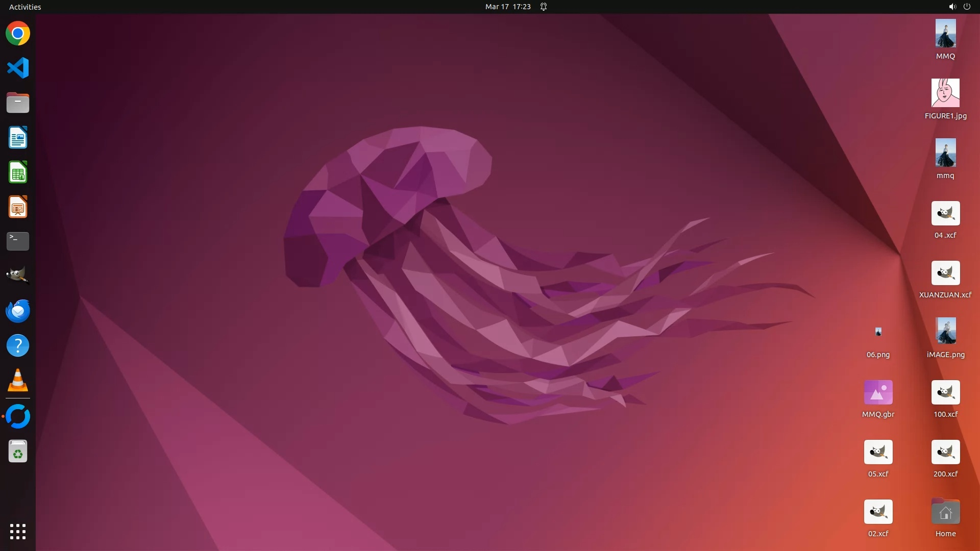
Task: Open the Trash in dock
Action: point(18,452)
